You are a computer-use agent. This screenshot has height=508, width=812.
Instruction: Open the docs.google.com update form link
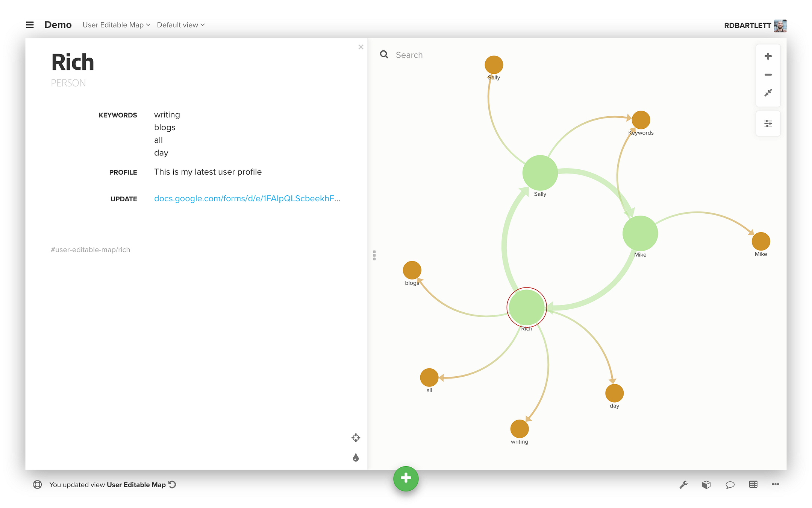247,199
